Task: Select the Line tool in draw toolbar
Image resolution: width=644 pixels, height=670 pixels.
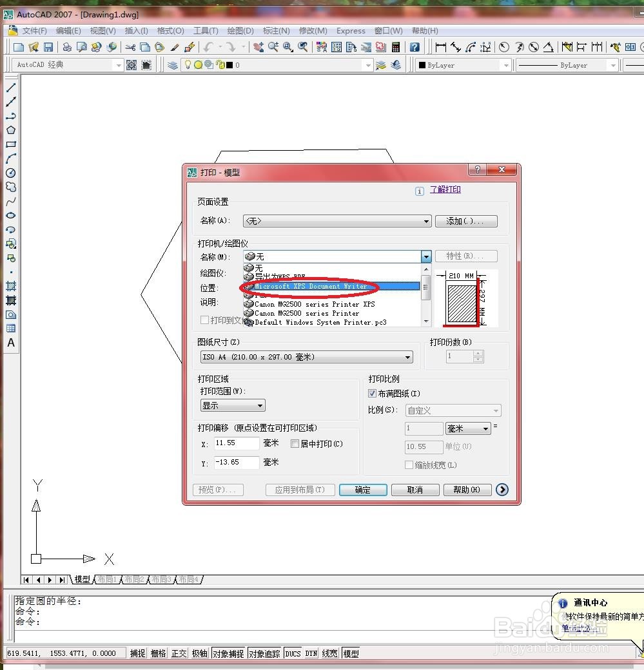Action: 11,88
